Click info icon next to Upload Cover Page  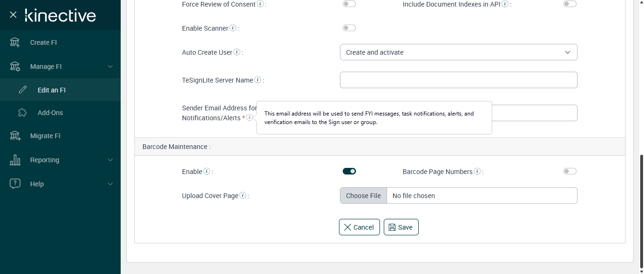pos(243,196)
